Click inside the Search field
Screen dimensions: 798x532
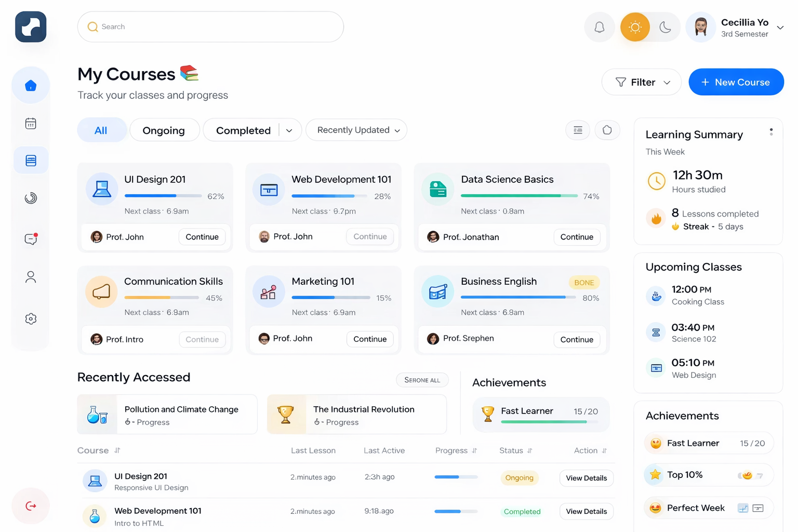pyautogui.click(x=210, y=26)
